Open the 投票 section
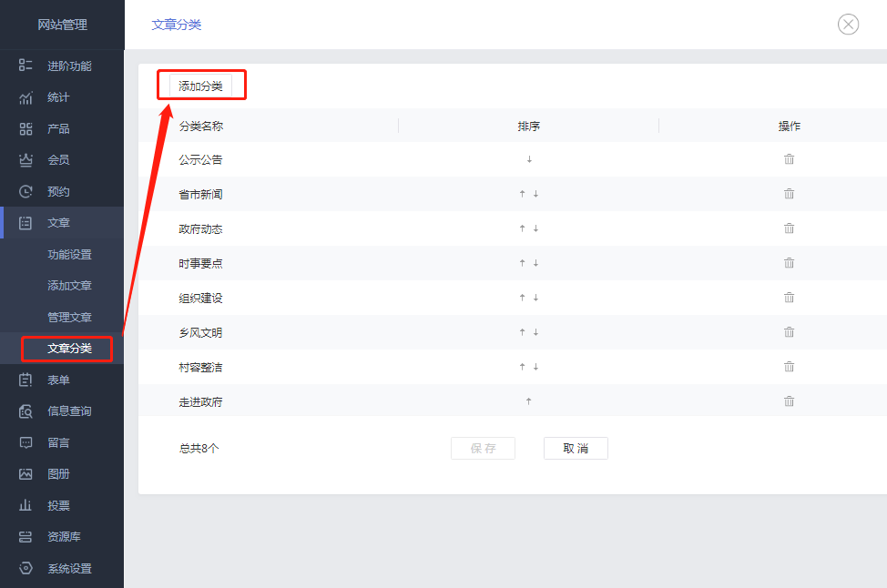Viewport: 887px width, 588px height. pyautogui.click(x=57, y=505)
